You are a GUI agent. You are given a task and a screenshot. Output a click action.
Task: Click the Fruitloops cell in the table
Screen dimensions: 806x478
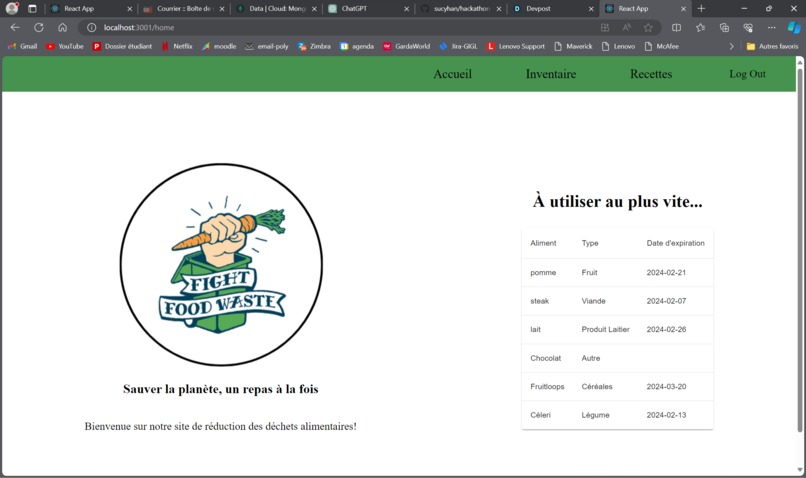pos(547,387)
